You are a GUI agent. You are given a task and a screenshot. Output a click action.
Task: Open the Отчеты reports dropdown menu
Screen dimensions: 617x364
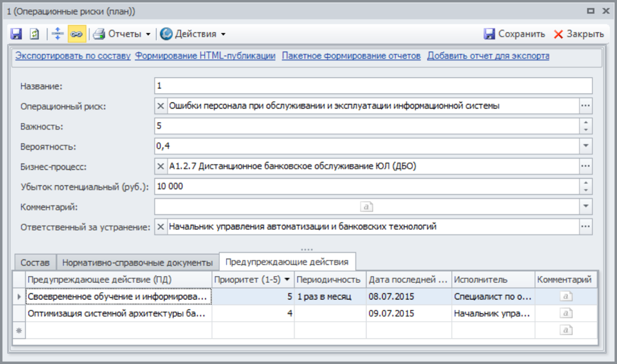point(122,34)
